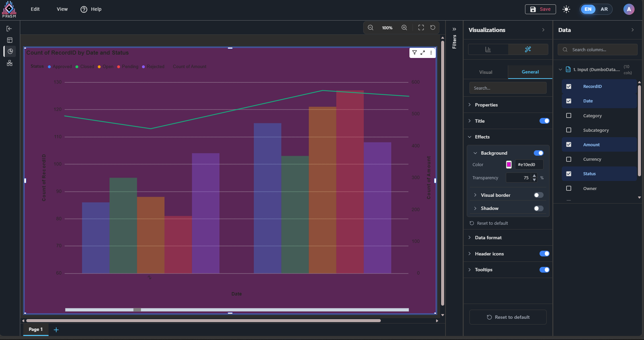Check the Category column checkbox
This screenshot has height=340, width=644.
(x=569, y=116)
